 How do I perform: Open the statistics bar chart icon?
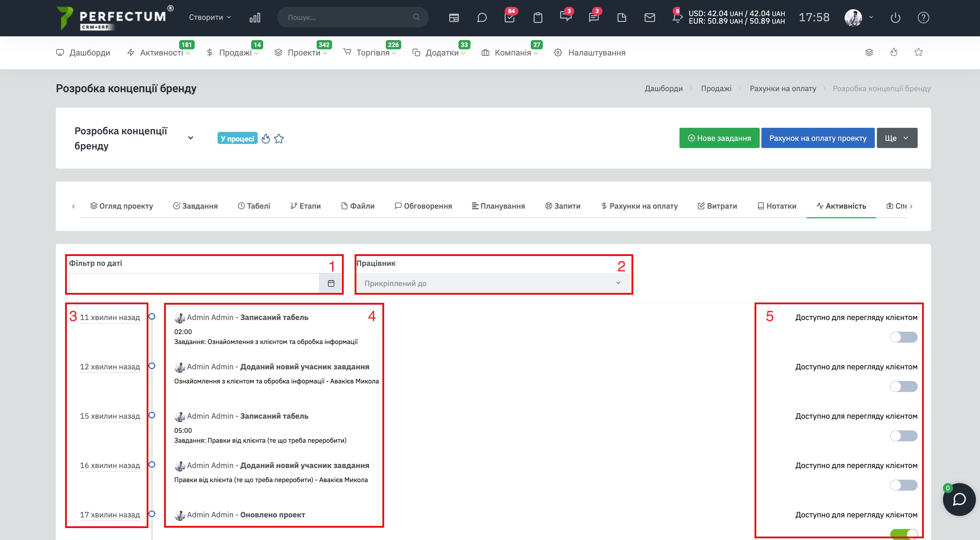click(x=255, y=17)
